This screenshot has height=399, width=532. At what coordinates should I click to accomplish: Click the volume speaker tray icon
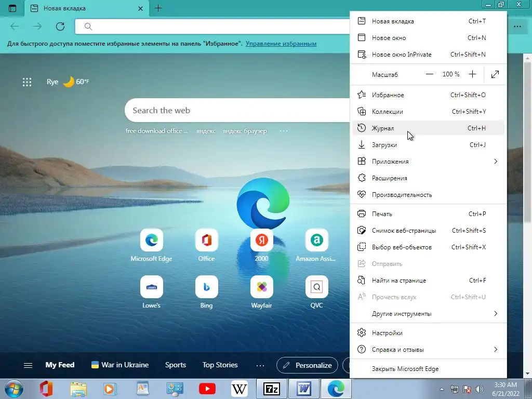[x=480, y=389]
